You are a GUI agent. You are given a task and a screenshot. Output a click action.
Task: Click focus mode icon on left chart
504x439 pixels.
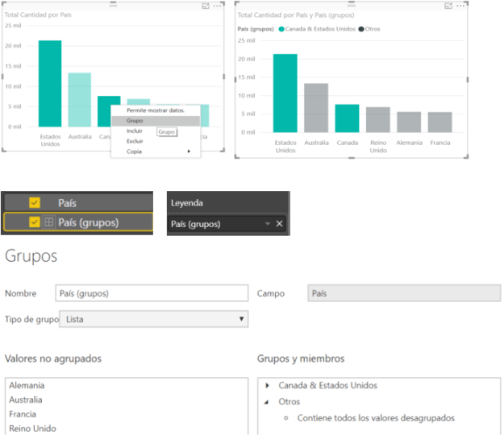click(x=205, y=6)
